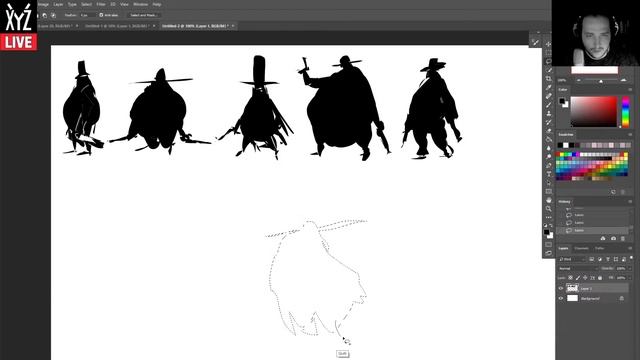This screenshot has width=640, height=360.
Task: Filter layers by pixel layers icon
Action: click(x=591, y=259)
